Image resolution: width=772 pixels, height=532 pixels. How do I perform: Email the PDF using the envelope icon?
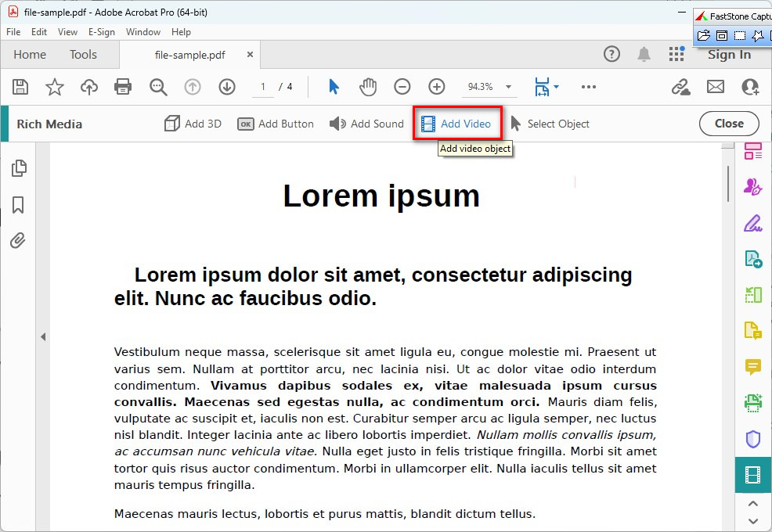point(715,87)
